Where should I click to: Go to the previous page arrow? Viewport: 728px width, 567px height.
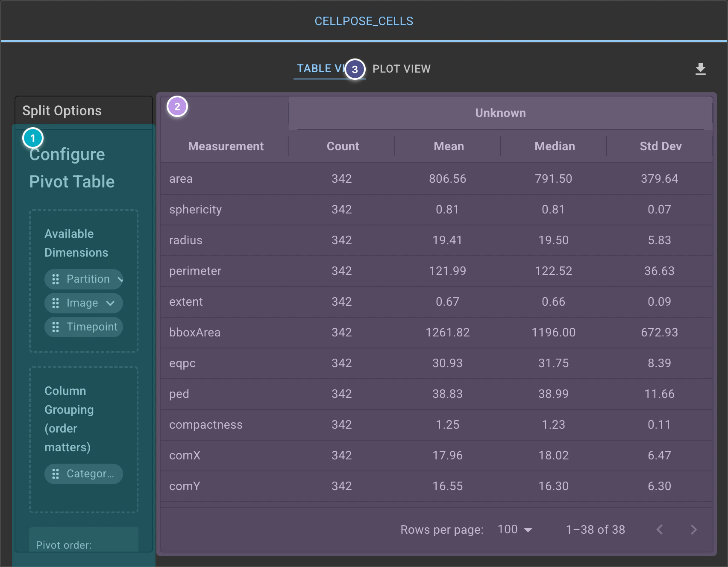tap(660, 529)
